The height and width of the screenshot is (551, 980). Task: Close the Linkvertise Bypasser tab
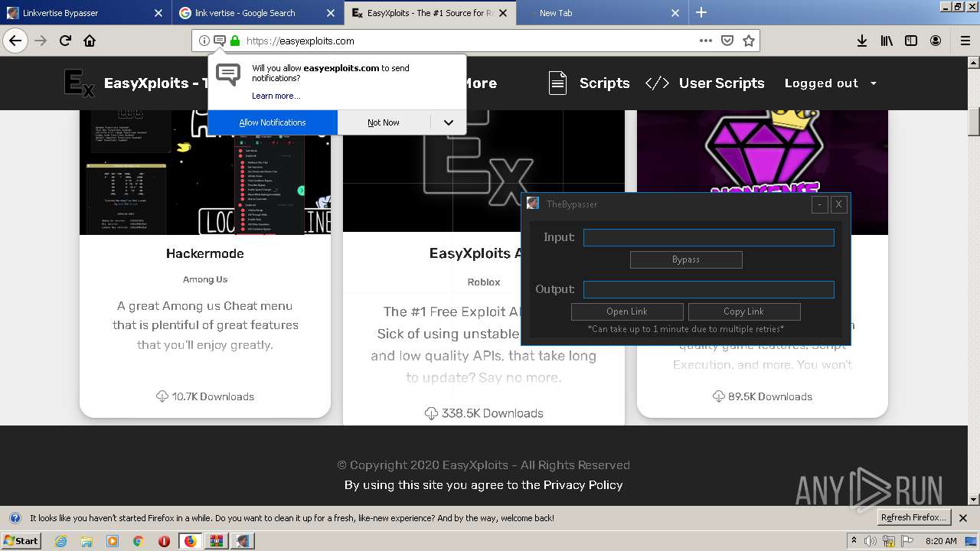click(158, 13)
